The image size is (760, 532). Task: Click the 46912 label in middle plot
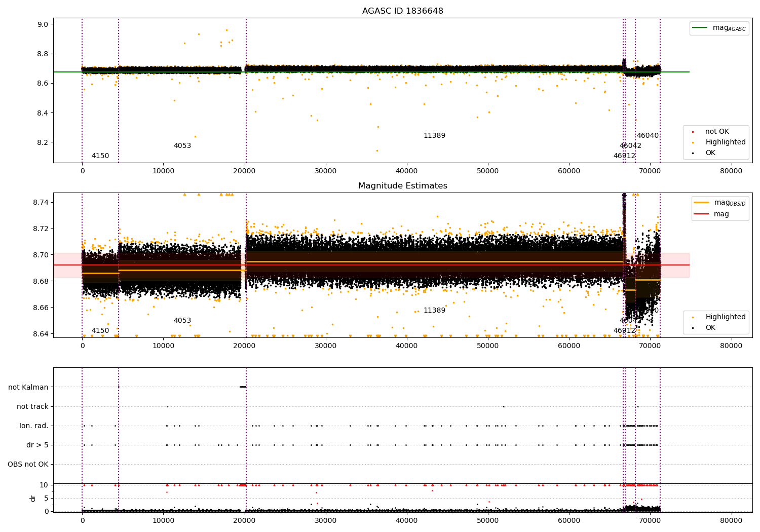click(624, 331)
